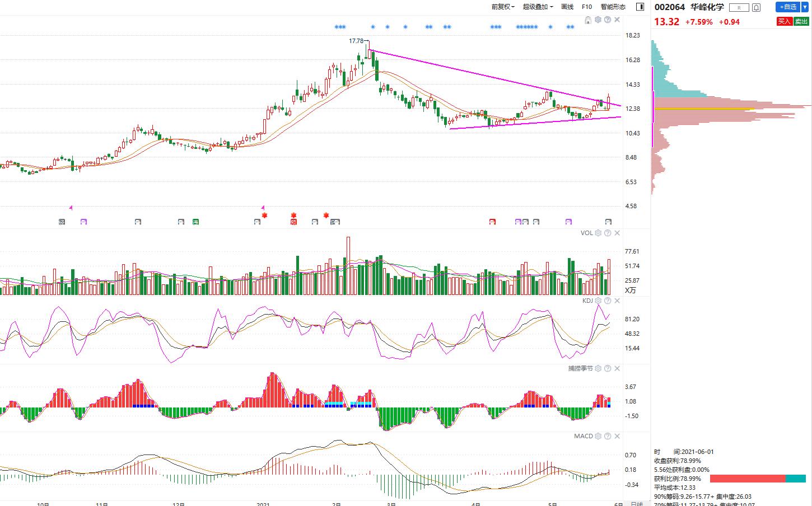Open main candlestick chart settings gear
The image size is (812, 506).
pyautogui.click(x=598, y=20)
